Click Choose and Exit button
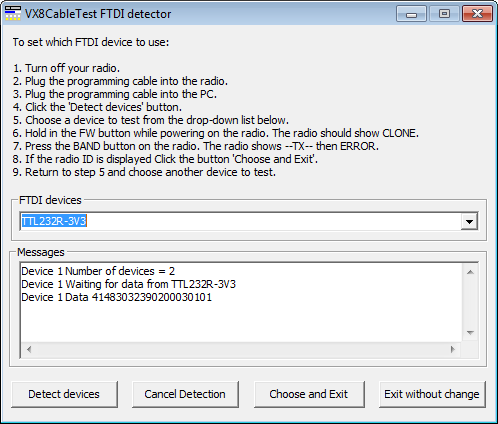Viewport: 498px width, 424px height. point(309,394)
